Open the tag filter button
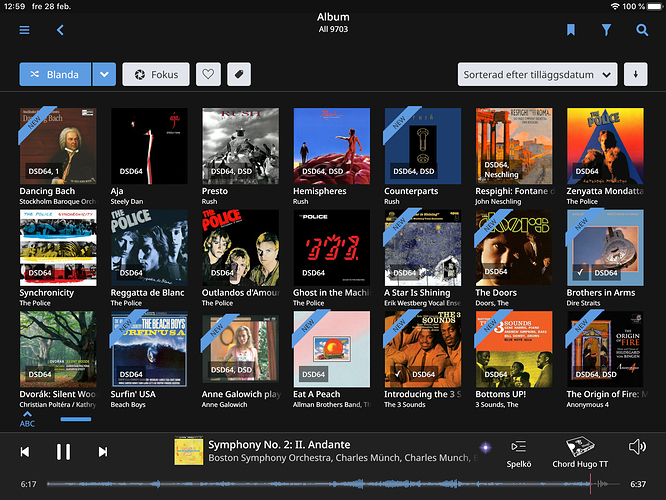The height and width of the screenshot is (500, 666). point(239,74)
